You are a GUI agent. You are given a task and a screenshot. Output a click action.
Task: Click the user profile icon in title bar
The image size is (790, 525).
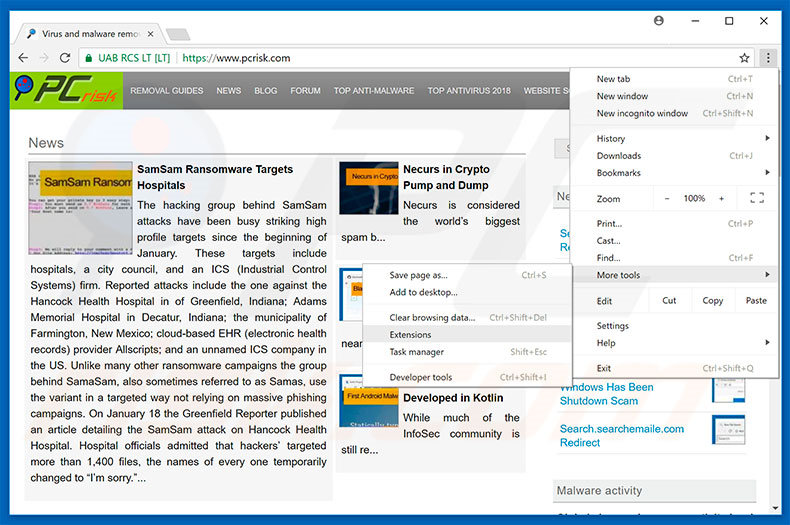pos(659,21)
